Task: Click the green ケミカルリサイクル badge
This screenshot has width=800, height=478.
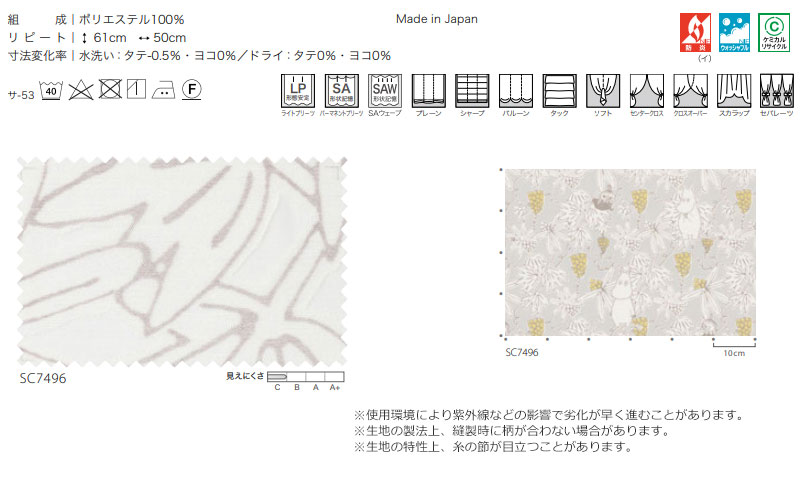Action: click(774, 33)
